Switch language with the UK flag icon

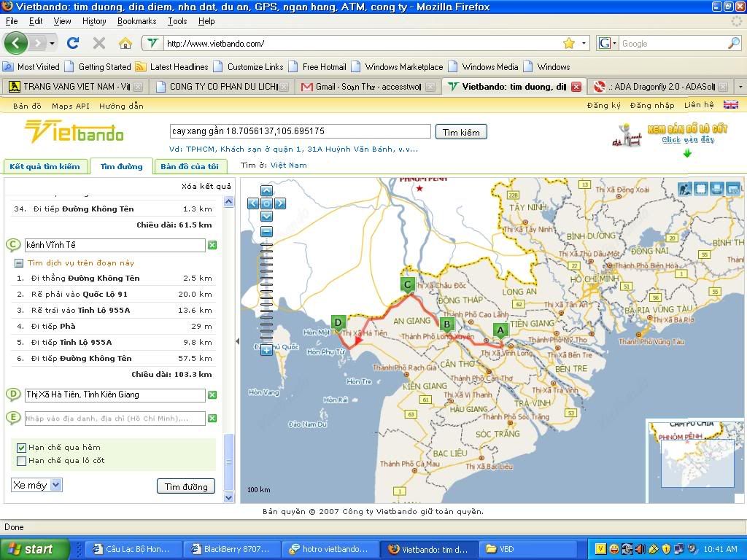coord(730,105)
